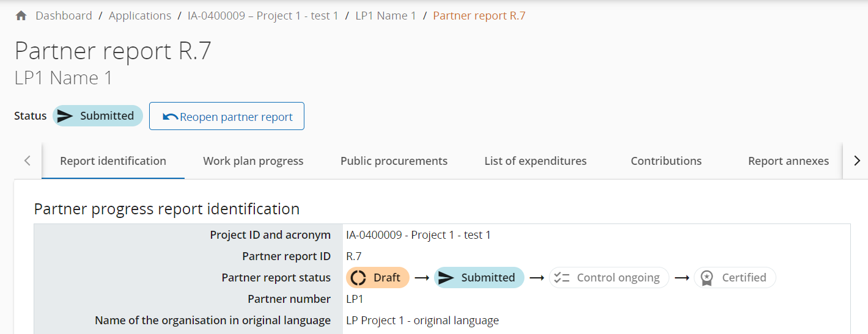Select the Report identification tab
868x334 pixels.
pos(113,161)
